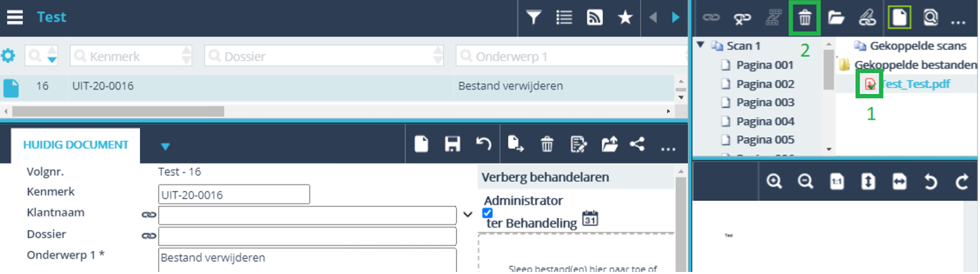Image resolution: width=980 pixels, height=274 pixels.
Task: Click the Kenmerk field with UIT-20-0016
Action: tap(234, 195)
